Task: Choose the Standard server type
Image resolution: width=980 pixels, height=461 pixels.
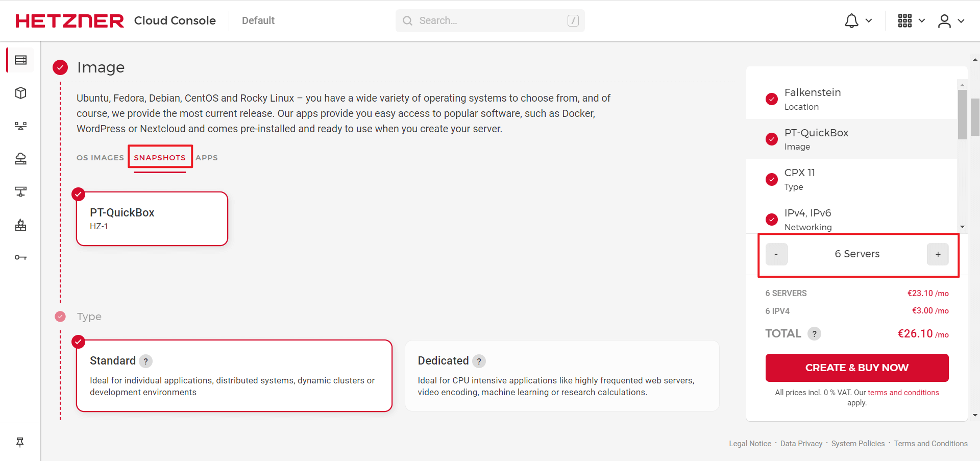Action: pyautogui.click(x=234, y=375)
